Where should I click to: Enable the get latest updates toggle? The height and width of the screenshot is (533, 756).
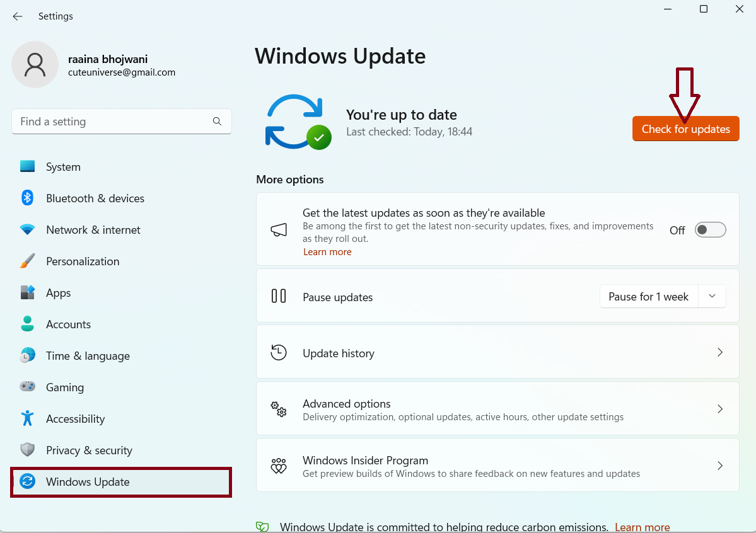(x=710, y=230)
